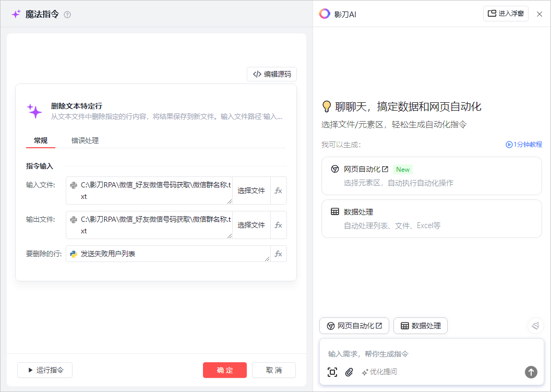Image resolution: width=551 pixels, height=392 pixels.
Task: Cancel with the 取消 button
Action: click(274, 370)
